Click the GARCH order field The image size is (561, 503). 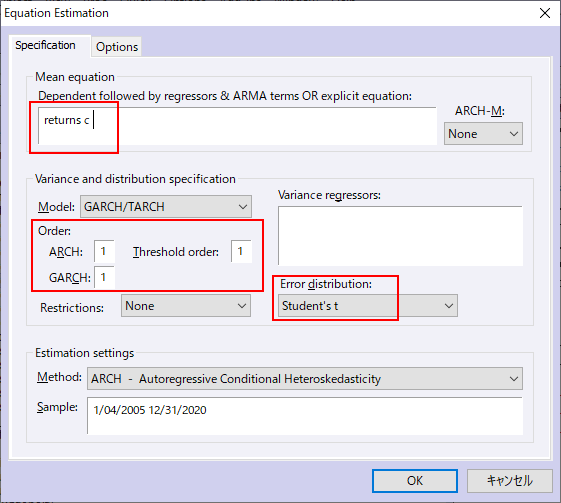tap(104, 277)
